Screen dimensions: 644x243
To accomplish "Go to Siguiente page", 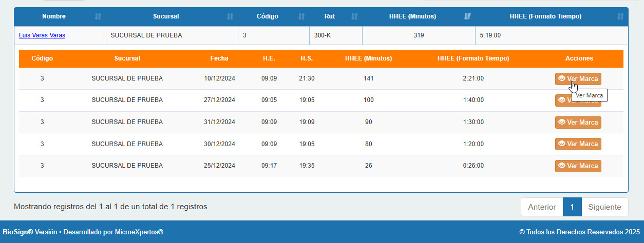I will tap(604, 207).
